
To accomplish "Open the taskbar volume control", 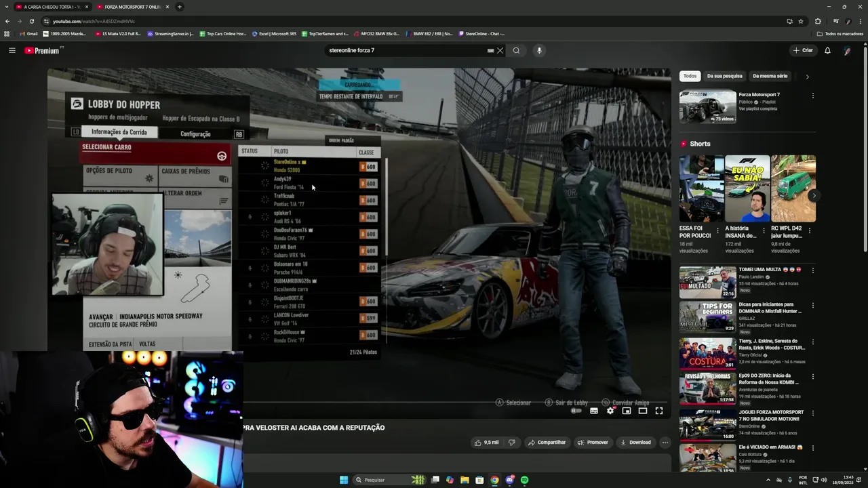I will coord(823,480).
